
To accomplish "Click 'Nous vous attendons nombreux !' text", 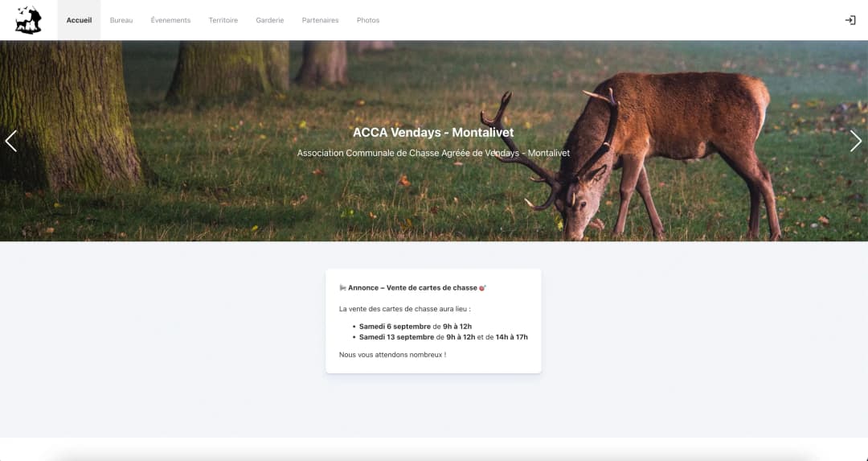I will coord(392,355).
